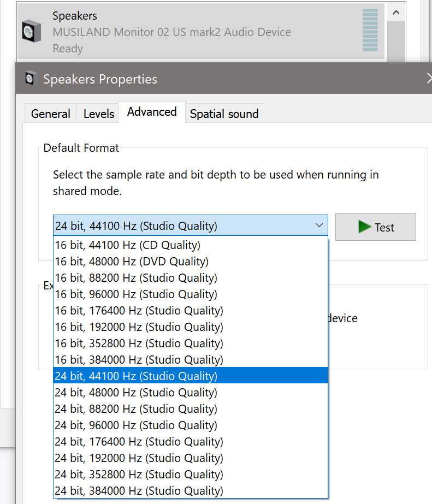
Task: Pick 16 bit, 384000 Hz format
Action: point(139,360)
